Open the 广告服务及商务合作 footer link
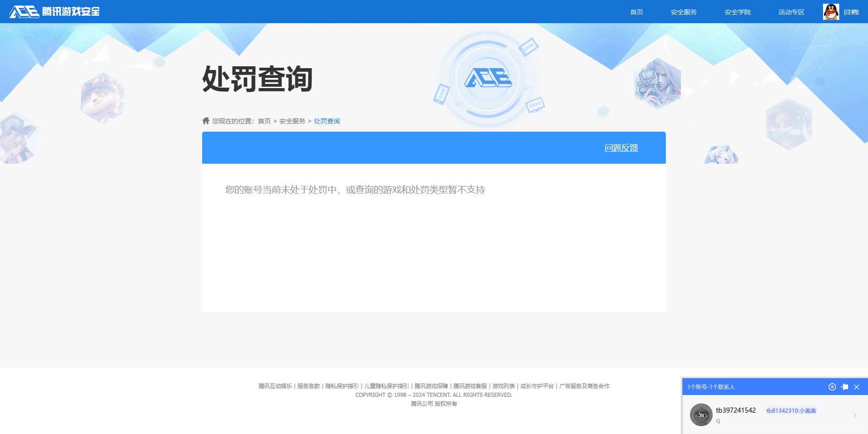Screen dimensions: 868x434 pyautogui.click(x=584, y=386)
